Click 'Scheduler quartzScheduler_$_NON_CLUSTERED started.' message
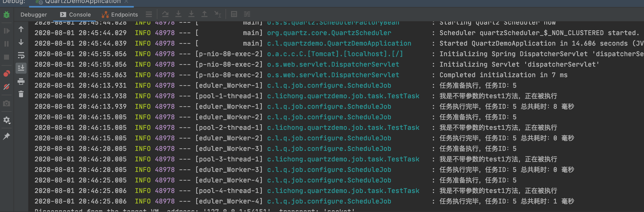644x212 pixels. pos(540,33)
